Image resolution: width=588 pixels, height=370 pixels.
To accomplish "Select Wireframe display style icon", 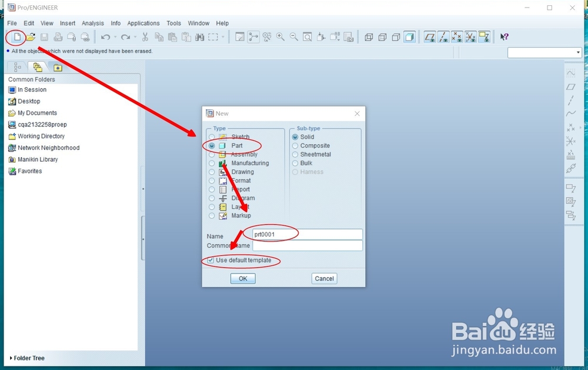I will pyautogui.click(x=369, y=37).
